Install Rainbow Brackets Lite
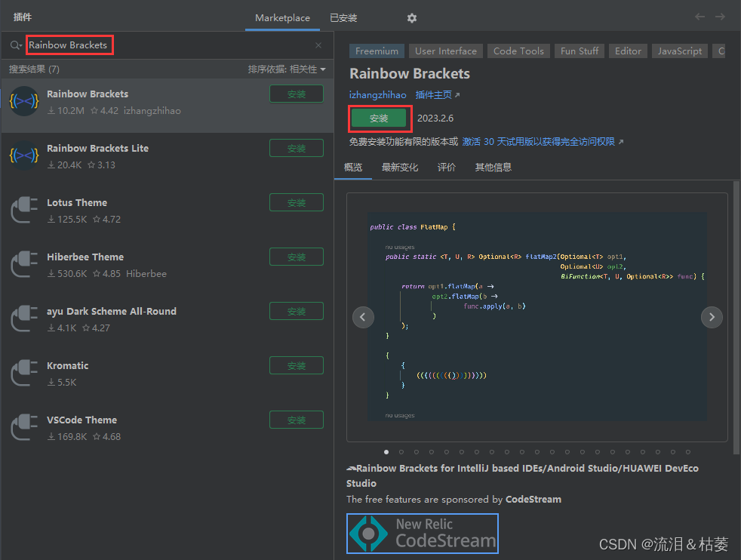This screenshot has height=560, width=741. [x=297, y=149]
